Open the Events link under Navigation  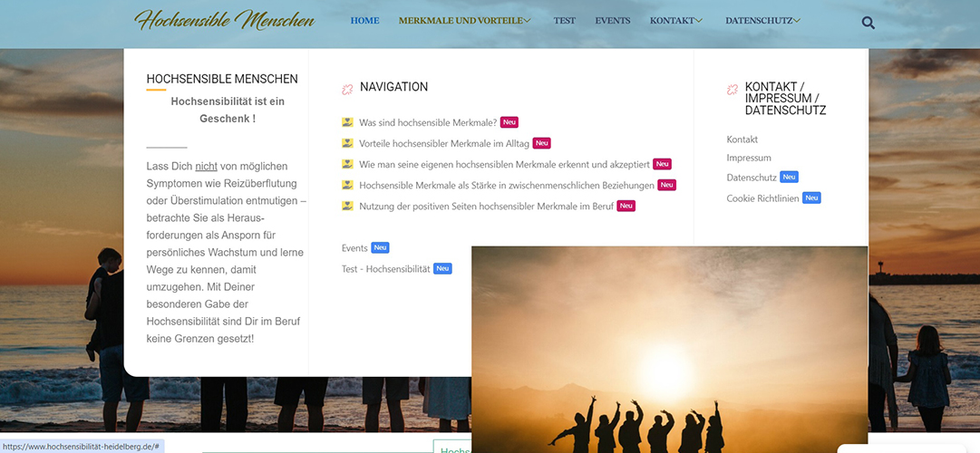[354, 248]
